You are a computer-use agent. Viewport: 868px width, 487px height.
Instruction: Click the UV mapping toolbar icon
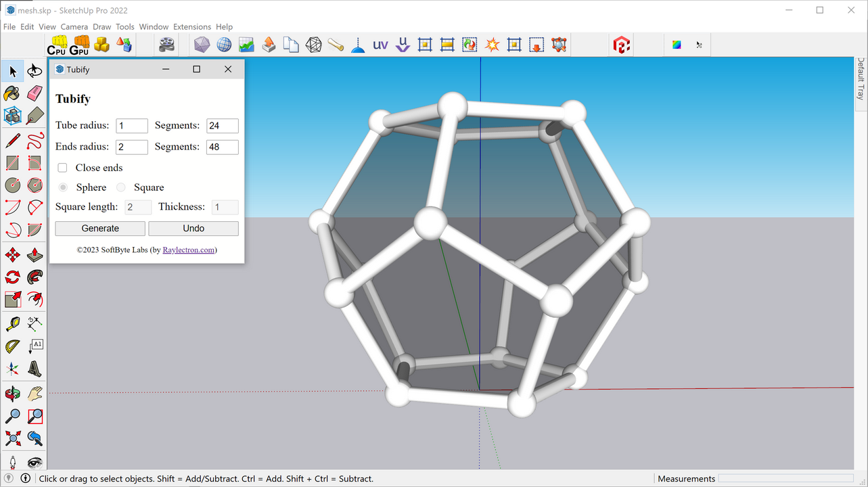380,45
